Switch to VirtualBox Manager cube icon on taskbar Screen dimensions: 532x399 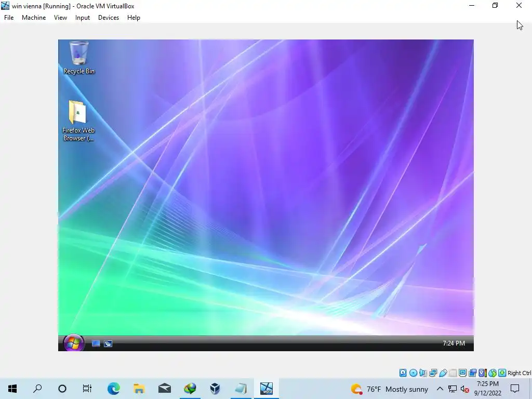[215, 389]
